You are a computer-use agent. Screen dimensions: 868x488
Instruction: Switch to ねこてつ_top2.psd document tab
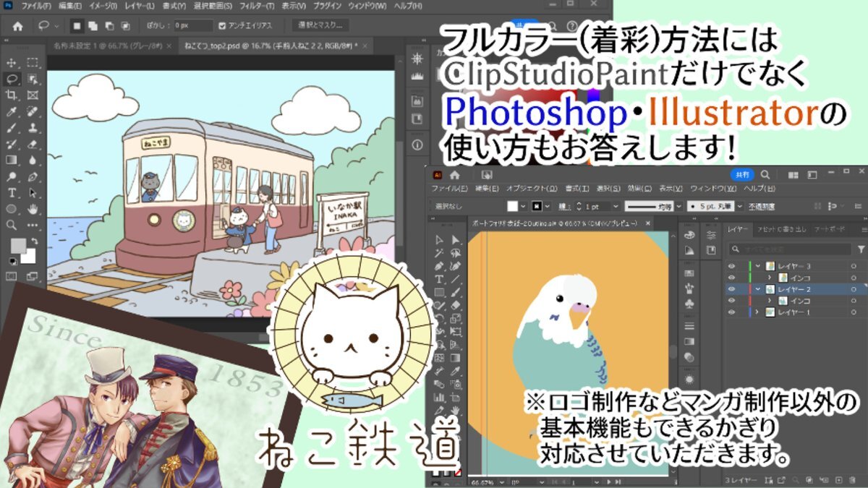click(271, 45)
